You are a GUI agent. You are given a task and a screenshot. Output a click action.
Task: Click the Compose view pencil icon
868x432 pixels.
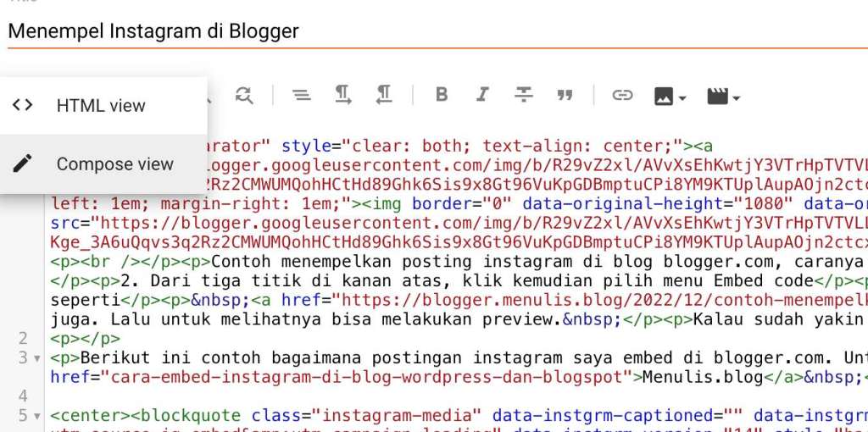[x=22, y=163]
